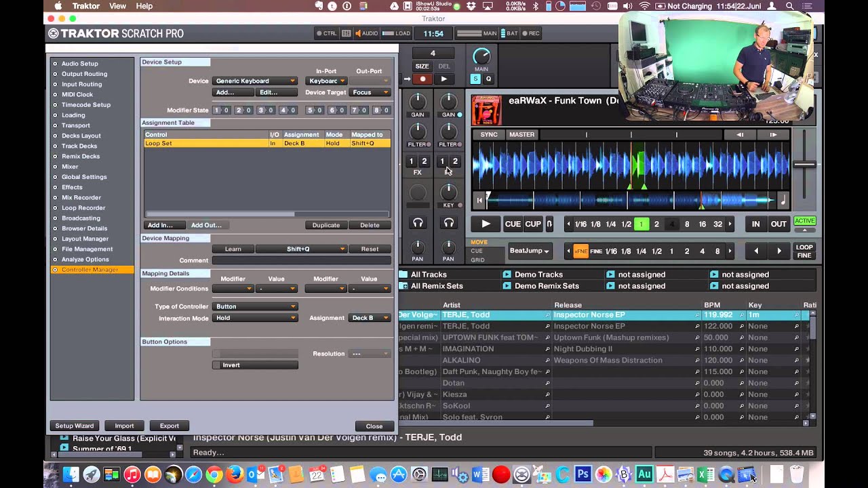Select Mix Recorder in preferences list
The image size is (868, 488).
pos(81,197)
